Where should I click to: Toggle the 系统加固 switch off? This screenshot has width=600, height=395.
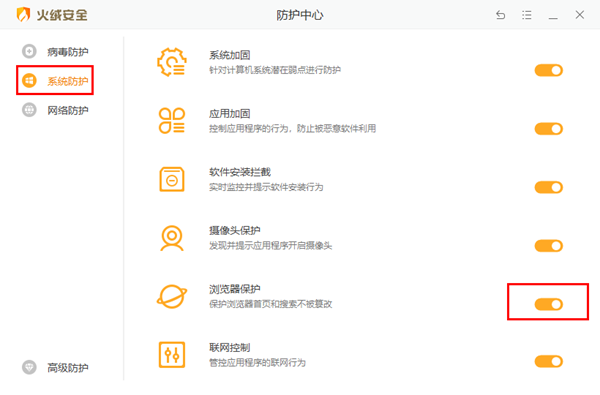click(x=549, y=70)
